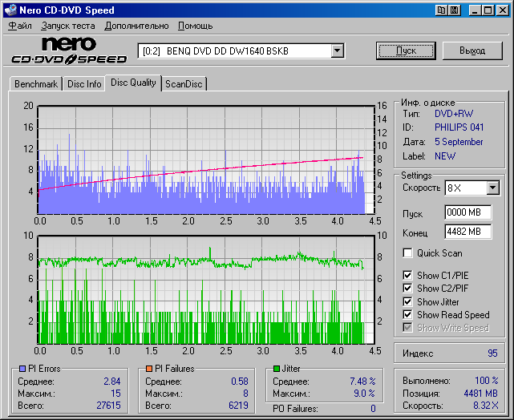The width and height of the screenshot is (514, 420).
Task: Click the Выход button
Action: tap(474, 50)
